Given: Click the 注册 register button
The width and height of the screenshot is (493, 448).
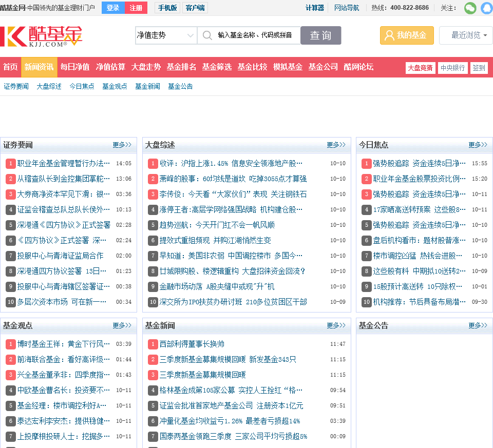Looking at the screenshot, I should (x=136, y=8).
